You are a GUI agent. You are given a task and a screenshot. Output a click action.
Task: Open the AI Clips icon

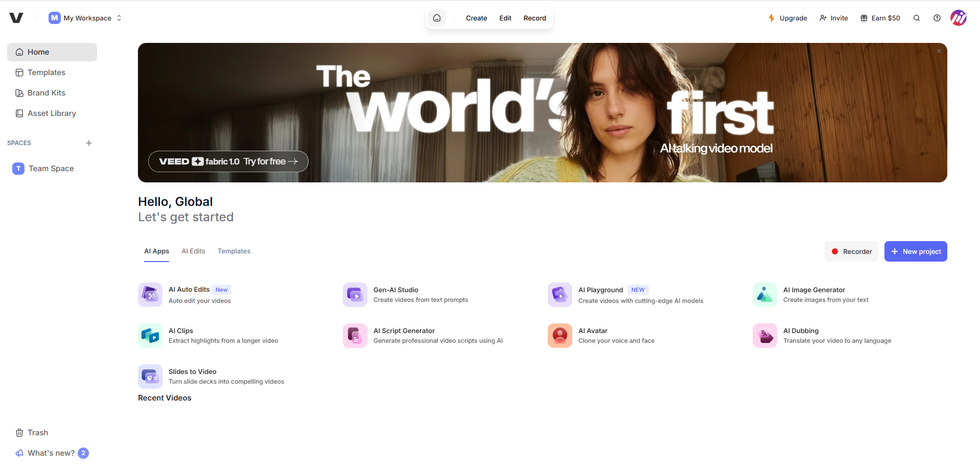tap(150, 336)
